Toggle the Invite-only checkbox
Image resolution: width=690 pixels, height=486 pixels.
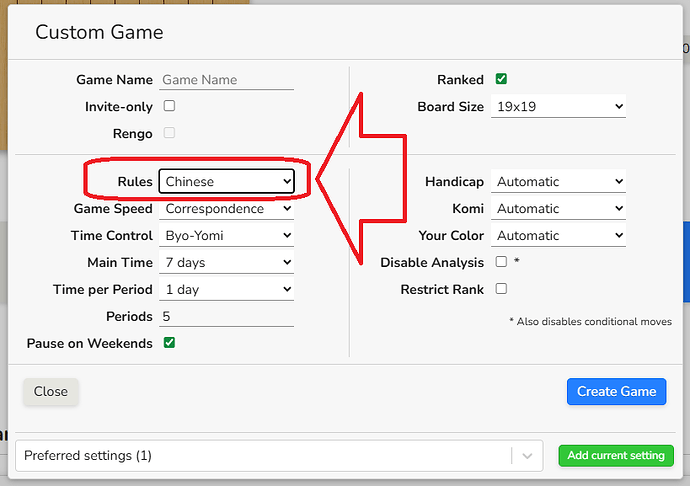coord(169,106)
